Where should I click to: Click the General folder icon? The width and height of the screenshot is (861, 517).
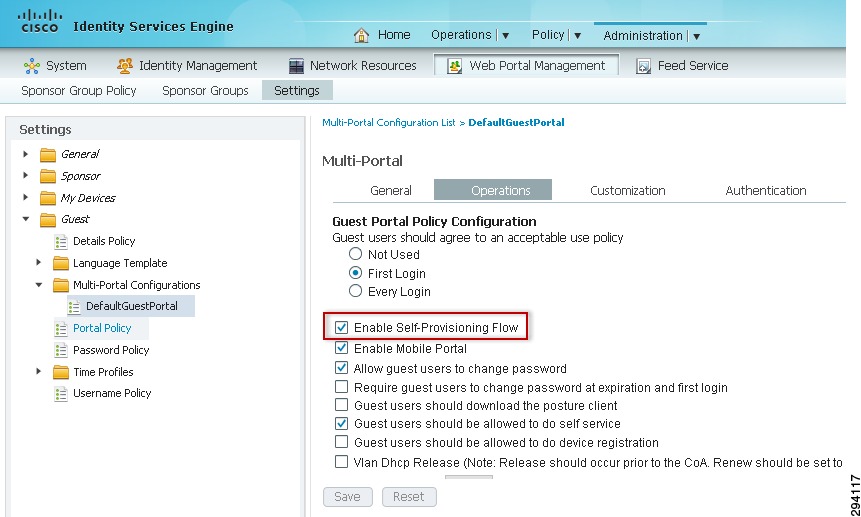(48, 154)
